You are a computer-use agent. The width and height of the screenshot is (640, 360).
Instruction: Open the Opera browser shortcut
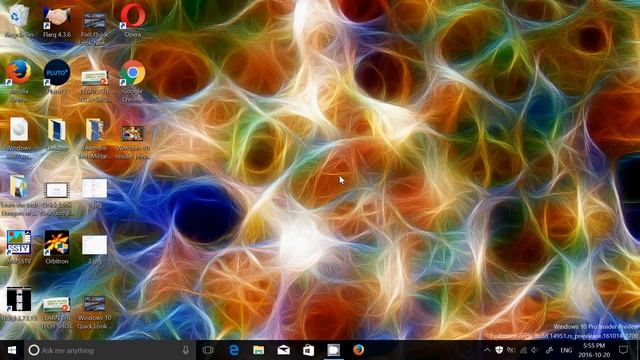coord(133,20)
